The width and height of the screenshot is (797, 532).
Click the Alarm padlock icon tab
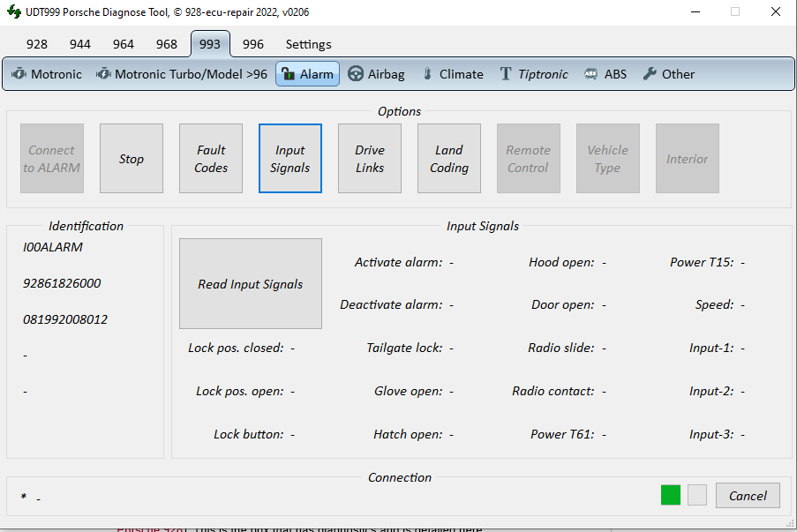tap(307, 74)
